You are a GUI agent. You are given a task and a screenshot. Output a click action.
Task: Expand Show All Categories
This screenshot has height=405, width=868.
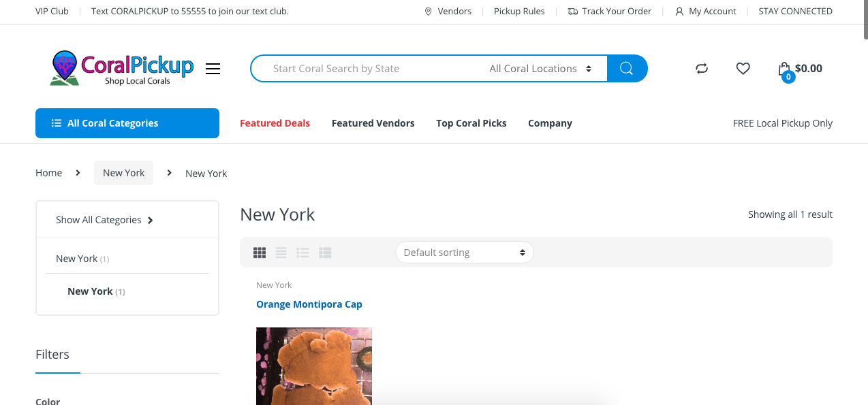(104, 220)
